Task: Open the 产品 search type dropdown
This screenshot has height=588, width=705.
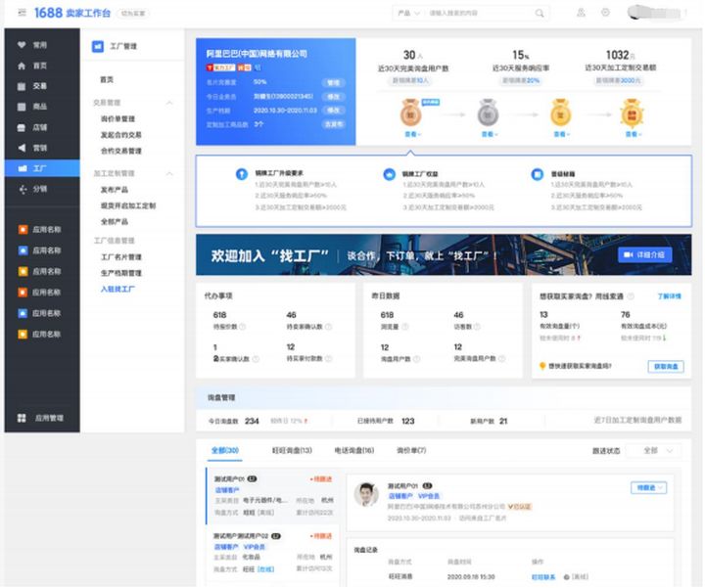Action: [x=408, y=13]
